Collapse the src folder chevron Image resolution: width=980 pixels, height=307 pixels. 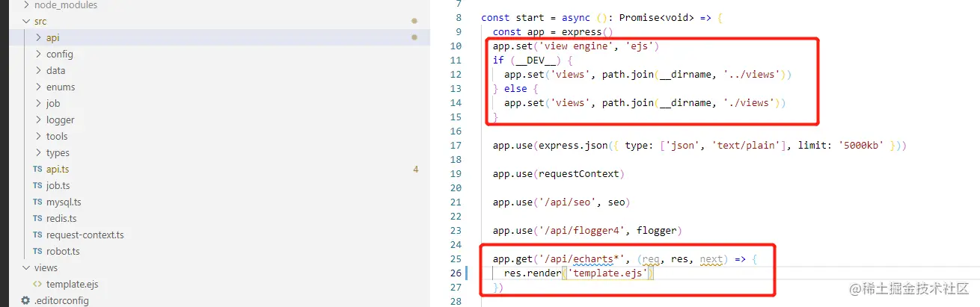[x=27, y=21]
